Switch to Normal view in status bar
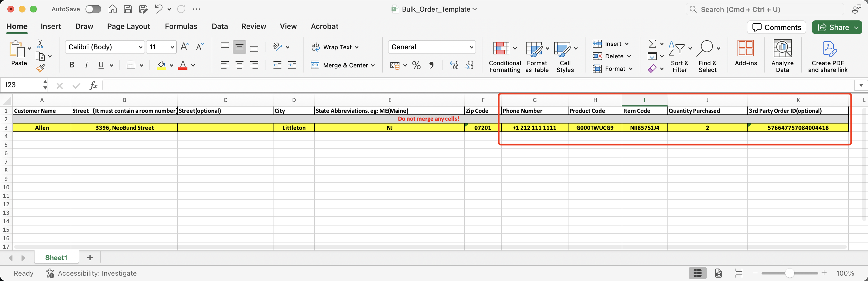 point(698,273)
